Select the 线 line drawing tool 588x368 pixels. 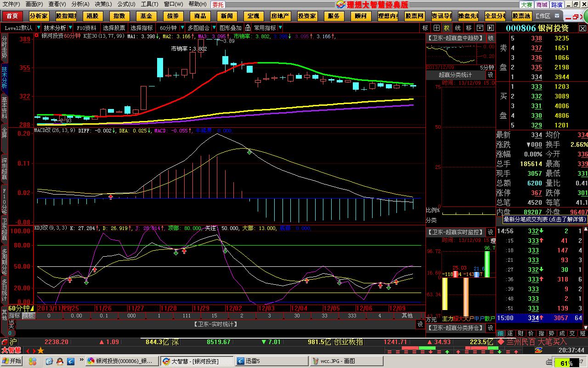point(458,28)
